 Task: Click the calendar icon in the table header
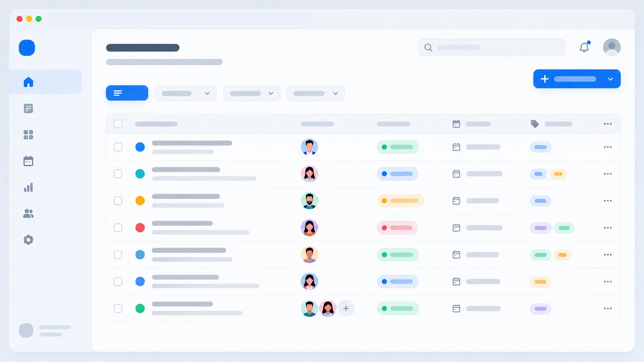(456, 124)
